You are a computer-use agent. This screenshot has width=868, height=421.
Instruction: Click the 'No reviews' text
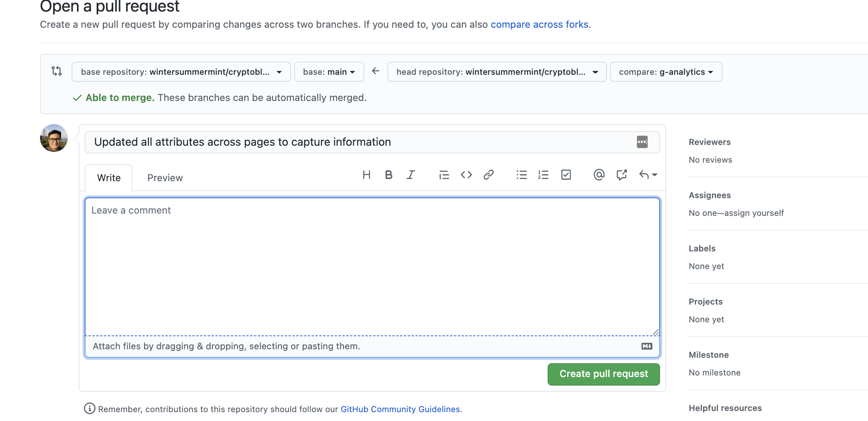tap(710, 160)
